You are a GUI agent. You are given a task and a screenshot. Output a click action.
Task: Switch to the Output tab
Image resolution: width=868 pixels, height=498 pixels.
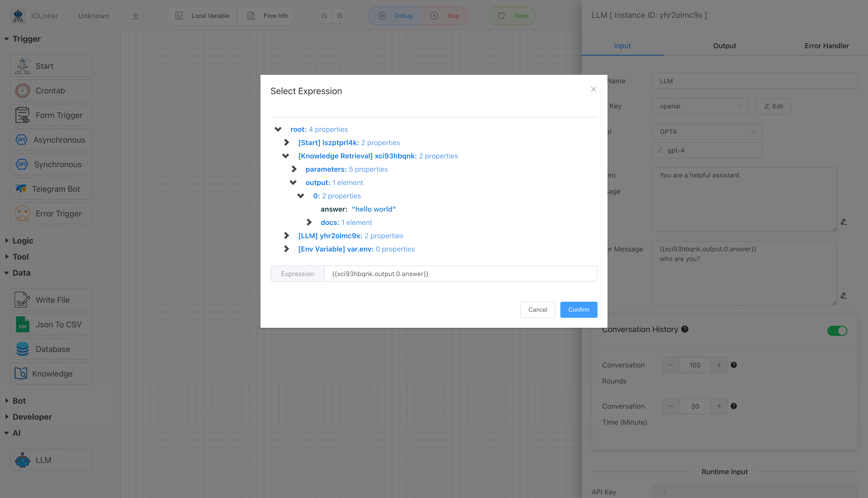coord(724,45)
